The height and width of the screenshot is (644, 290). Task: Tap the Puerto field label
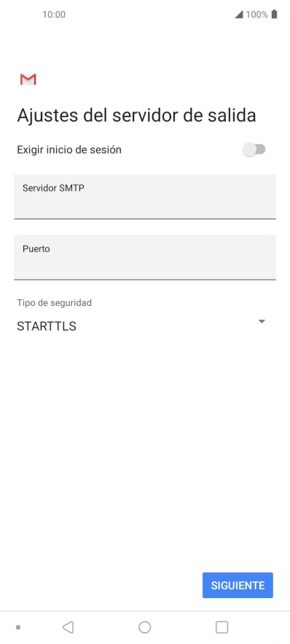(x=36, y=249)
